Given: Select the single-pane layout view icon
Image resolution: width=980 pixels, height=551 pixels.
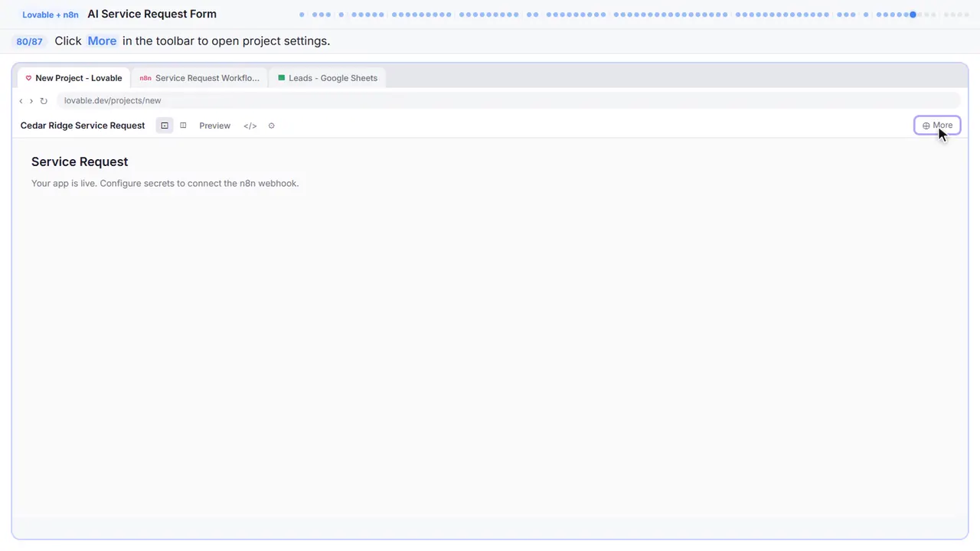Looking at the screenshot, I should [x=165, y=126].
